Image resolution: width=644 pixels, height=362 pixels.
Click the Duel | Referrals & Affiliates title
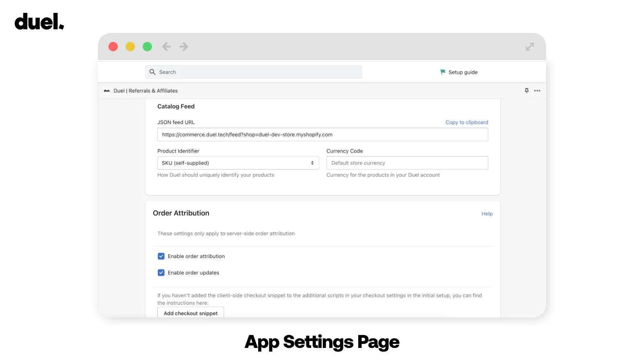[x=146, y=91]
